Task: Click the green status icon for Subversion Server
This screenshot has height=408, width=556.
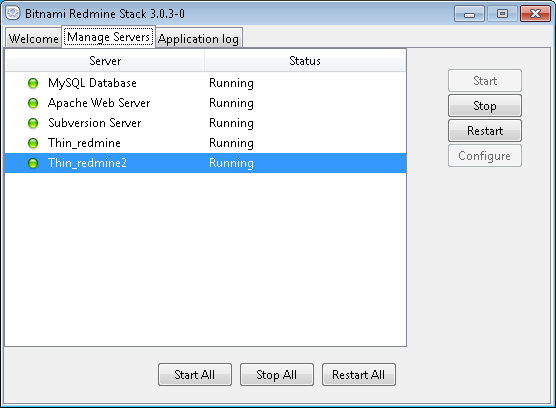Action: click(33, 123)
